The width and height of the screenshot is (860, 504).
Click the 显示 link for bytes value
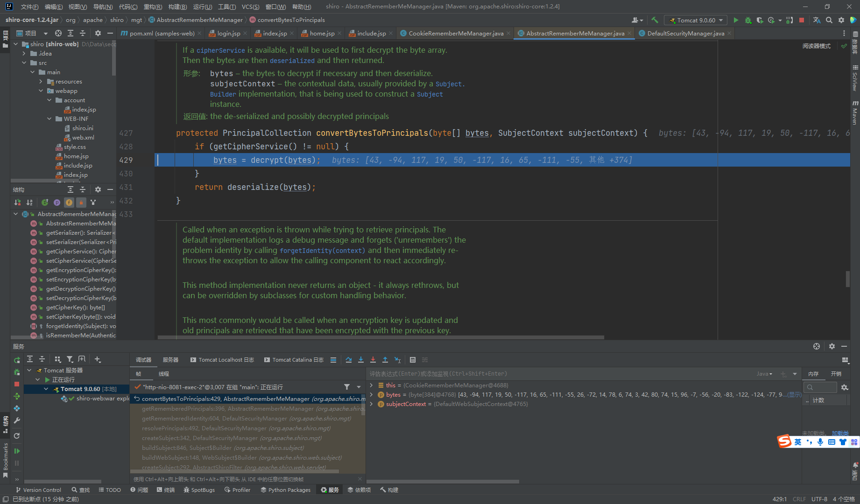coord(794,394)
